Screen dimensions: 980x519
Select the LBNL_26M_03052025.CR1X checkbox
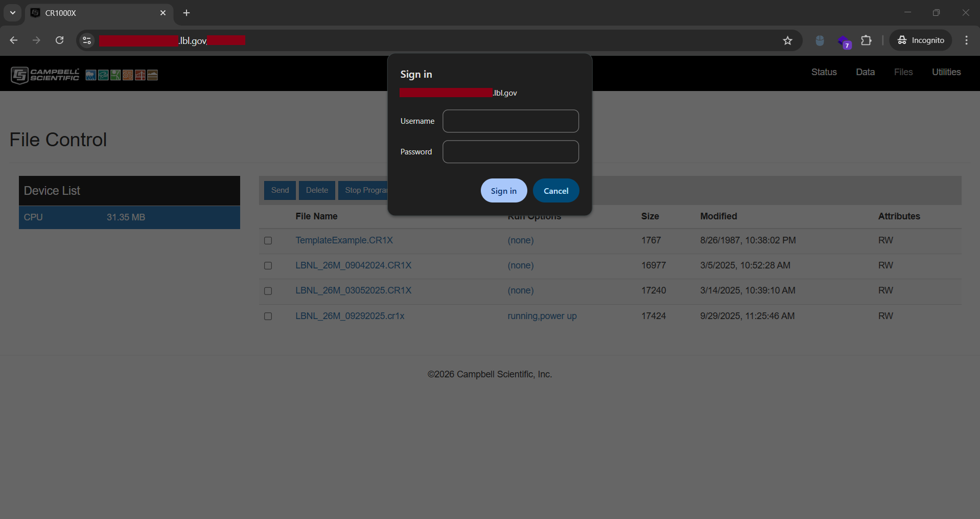point(268,291)
